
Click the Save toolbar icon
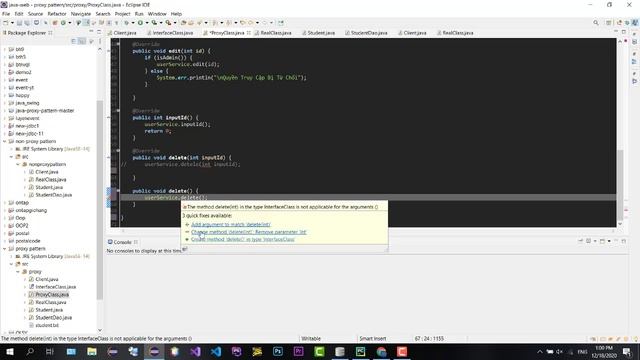pos(19,23)
